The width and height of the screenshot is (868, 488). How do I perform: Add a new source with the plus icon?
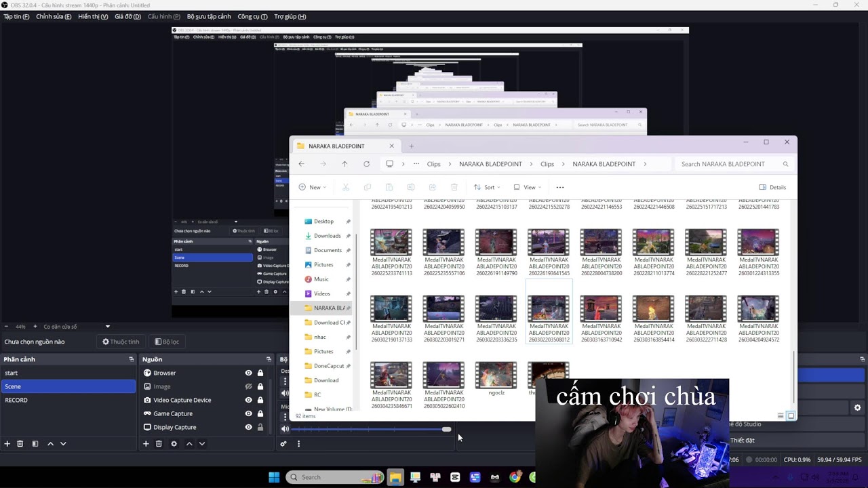pyautogui.click(x=146, y=444)
